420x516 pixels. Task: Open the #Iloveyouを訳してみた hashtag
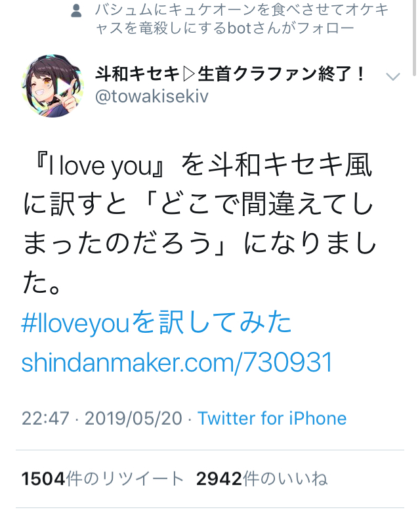[156, 323]
